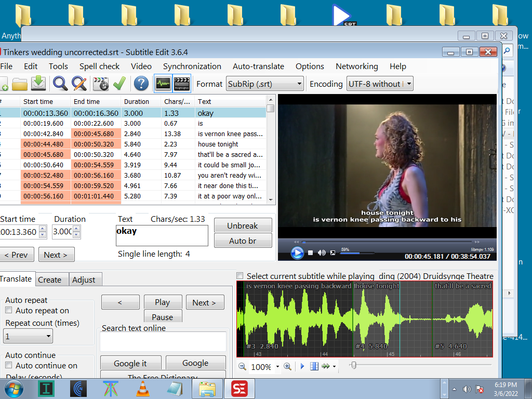Open the Auto-translate menu

(x=258, y=66)
